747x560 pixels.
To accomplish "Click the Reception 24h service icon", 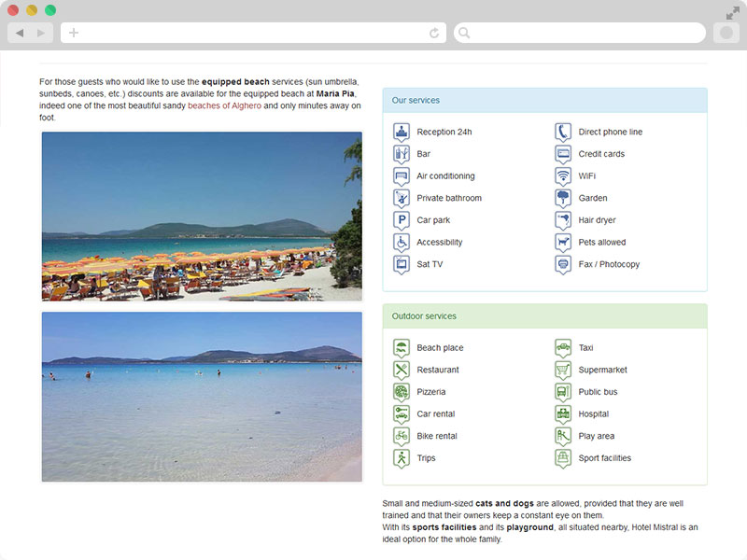I will pyautogui.click(x=402, y=132).
